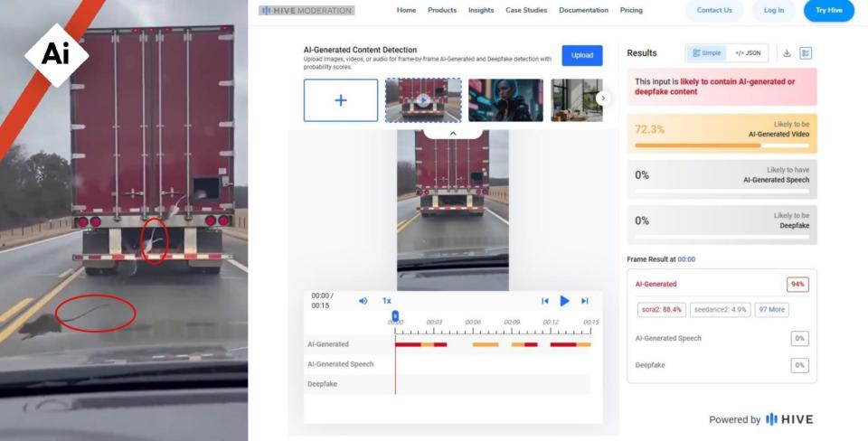Click the Likely to have AI-Generated Speech card
868x441 pixels.
[x=722, y=179]
